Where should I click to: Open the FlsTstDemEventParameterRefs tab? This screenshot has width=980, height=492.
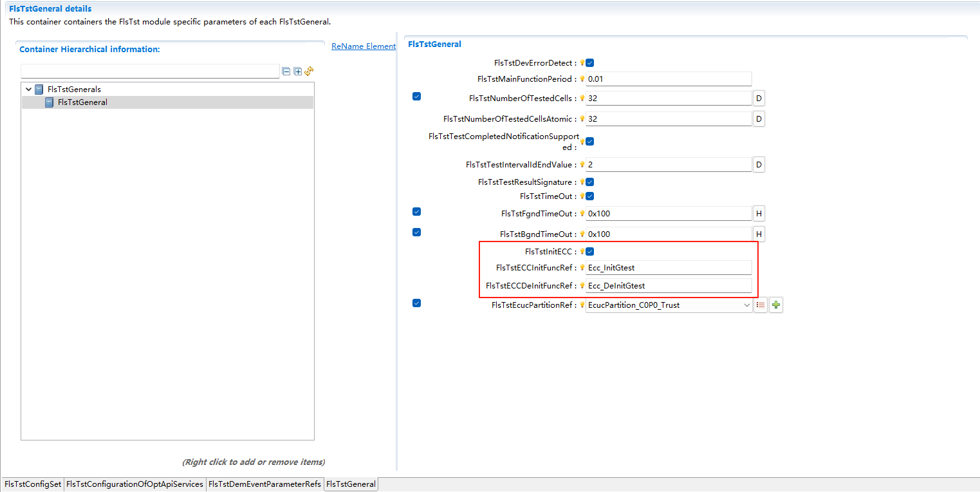tap(264, 484)
